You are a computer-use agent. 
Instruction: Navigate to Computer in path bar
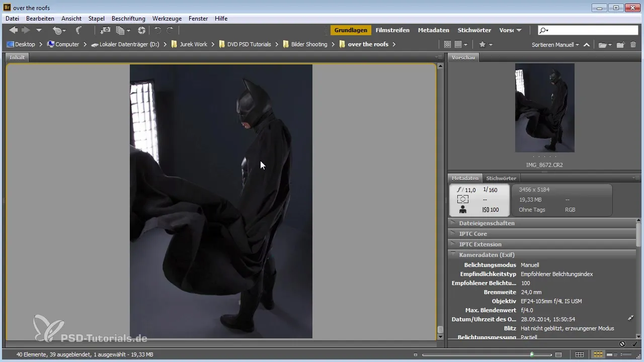(x=63, y=44)
